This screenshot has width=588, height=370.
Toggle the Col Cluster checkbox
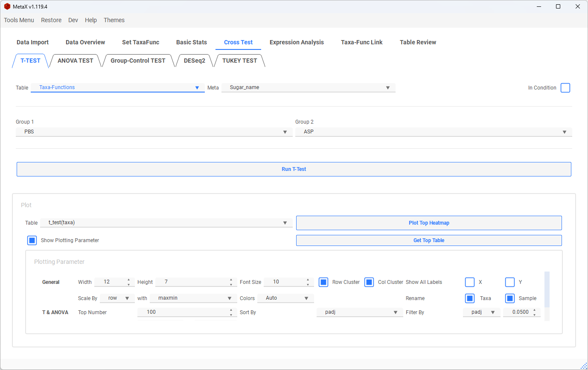[369, 282]
